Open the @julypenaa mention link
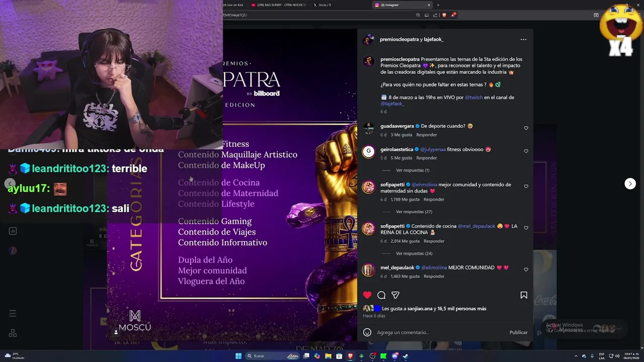Screen dimensions: 644x362 pos(433,149)
